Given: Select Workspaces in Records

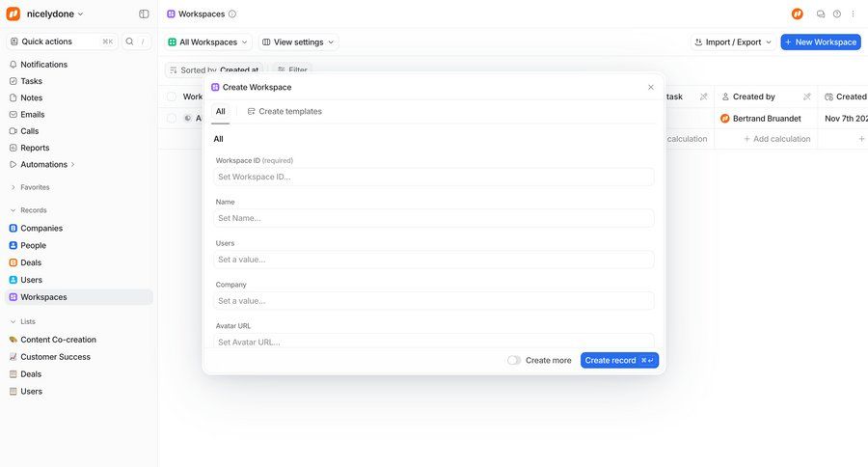Looking at the screenshot, I should click(x=79, y=297).
